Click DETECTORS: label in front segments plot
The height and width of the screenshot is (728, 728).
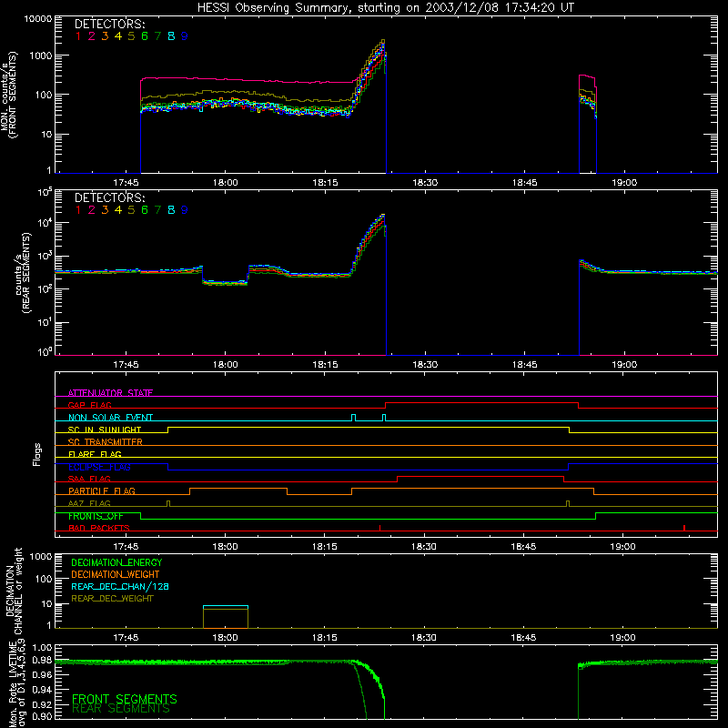[109, 24]
